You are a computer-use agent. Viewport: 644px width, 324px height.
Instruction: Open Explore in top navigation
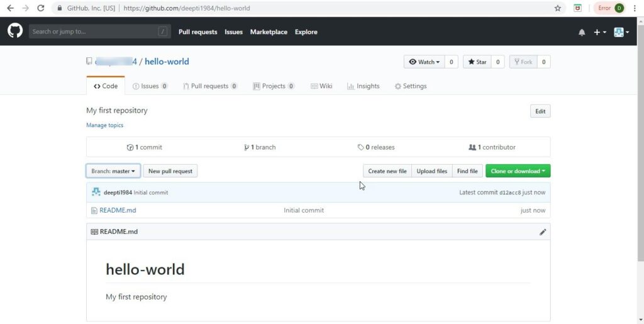[x=306, y=32]
